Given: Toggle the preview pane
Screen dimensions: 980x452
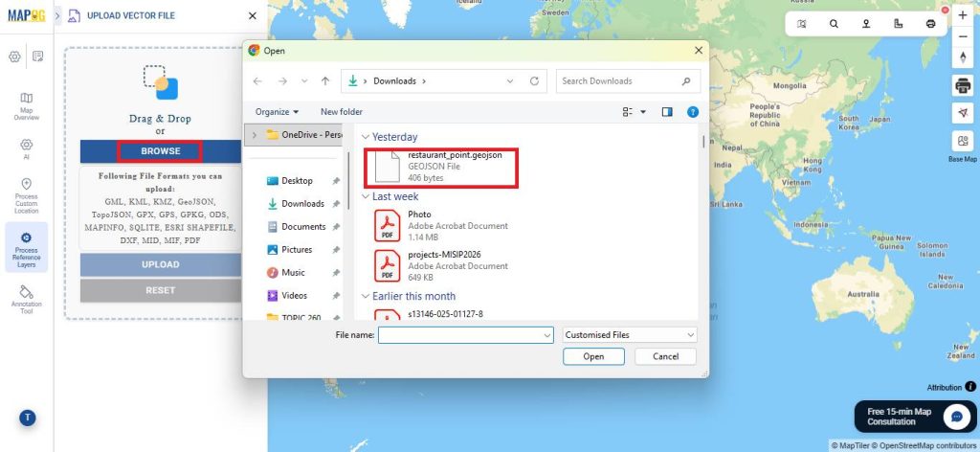Looking at the screenshot, I should click(667, 112).
